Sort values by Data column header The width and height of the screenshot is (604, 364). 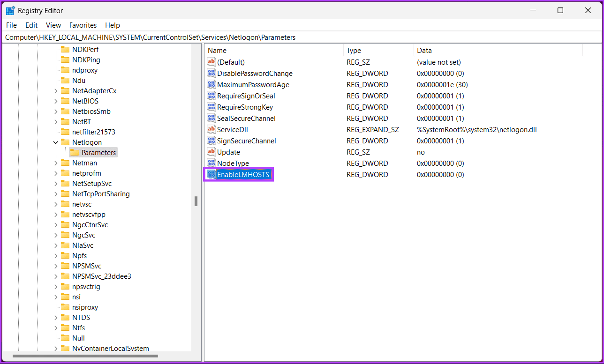498,51
